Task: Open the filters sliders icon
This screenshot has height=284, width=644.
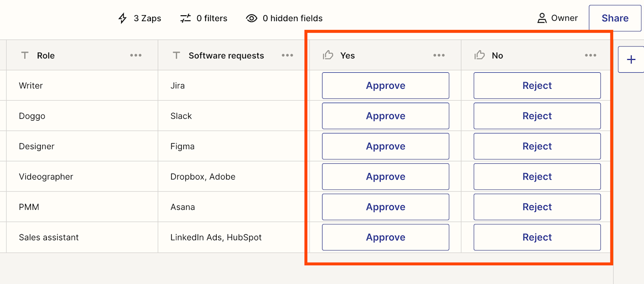Action: (x=185, y=18)
